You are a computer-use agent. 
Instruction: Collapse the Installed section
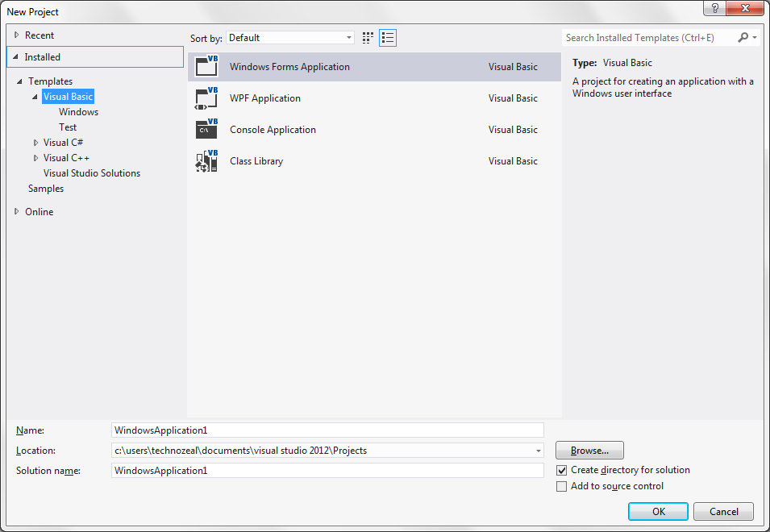(18, 56)
